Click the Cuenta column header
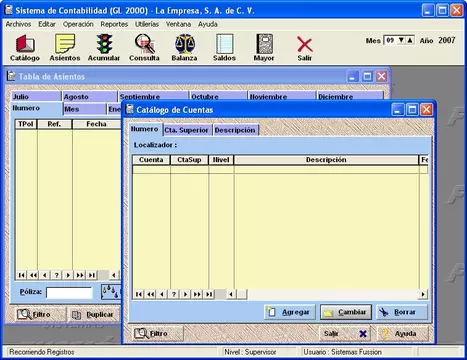467x360 pixels. tap(151, 160)
